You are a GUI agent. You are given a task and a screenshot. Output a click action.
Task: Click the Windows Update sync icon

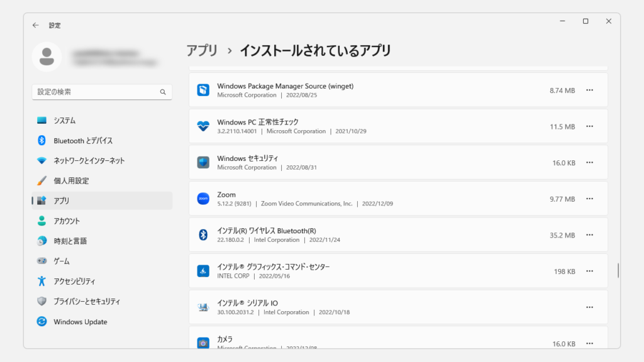[42, 321]
